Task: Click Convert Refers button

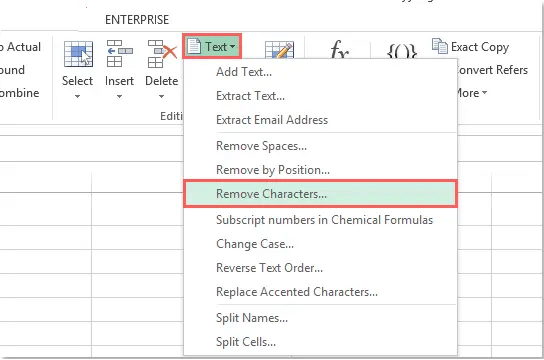Action: 493,70
